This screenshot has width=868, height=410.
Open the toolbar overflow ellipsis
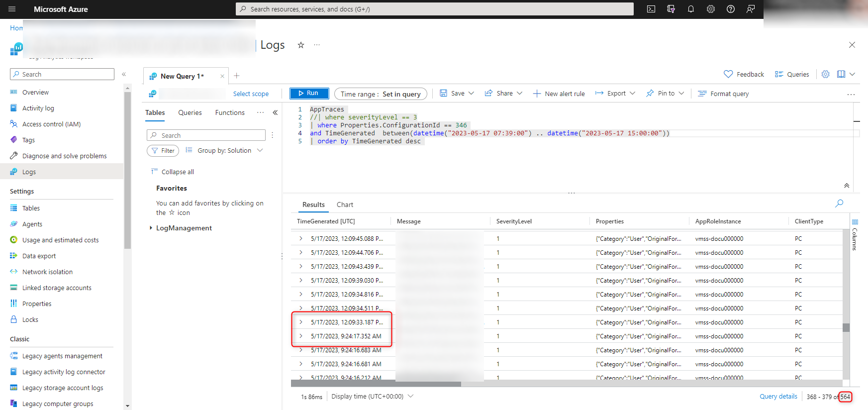851,94
